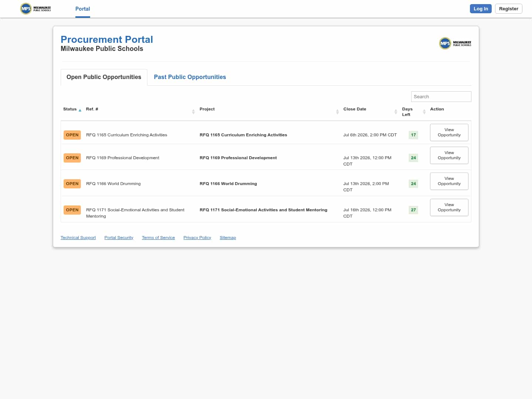Click OPEN status badge for RFQ 1166
This screenshot has height=399, width=532.
(72, 184)
